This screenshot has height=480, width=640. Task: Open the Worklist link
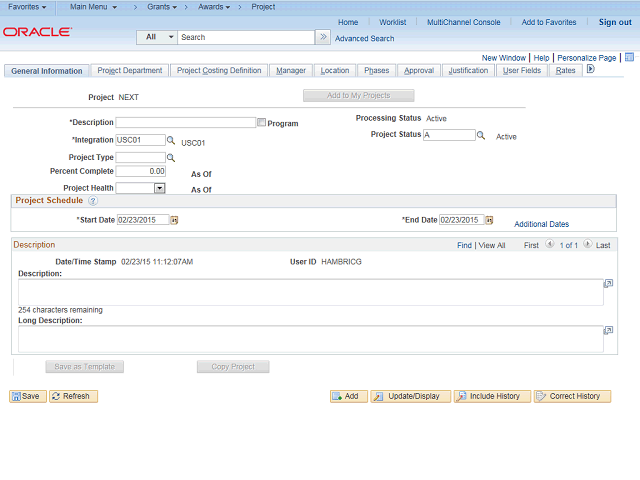click(x=393, y=22)
